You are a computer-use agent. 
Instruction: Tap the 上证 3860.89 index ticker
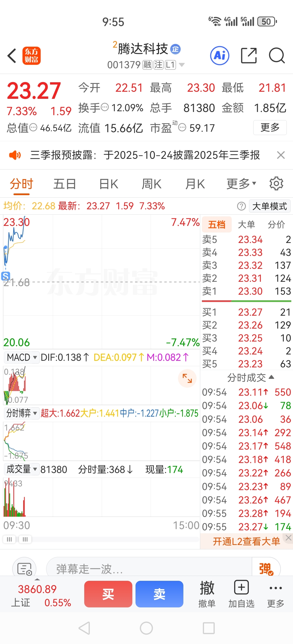click(x=41, y=596)
